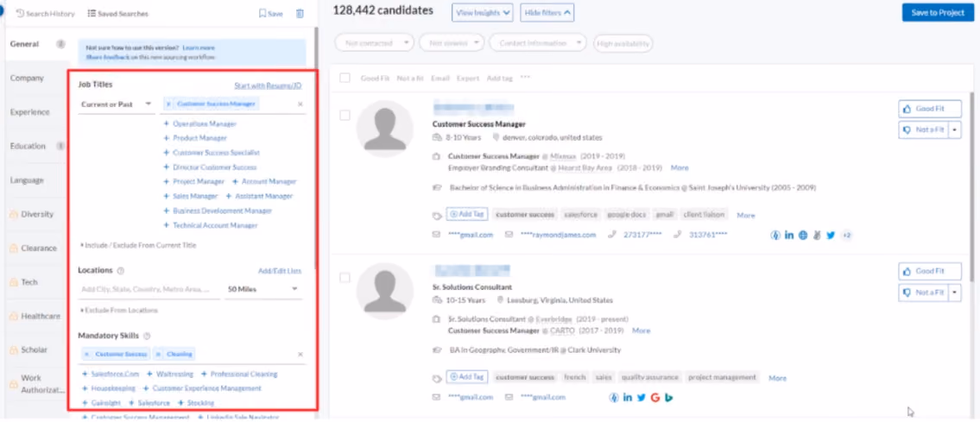
Task: Expand Exclude From Locations
Action: 119,311
